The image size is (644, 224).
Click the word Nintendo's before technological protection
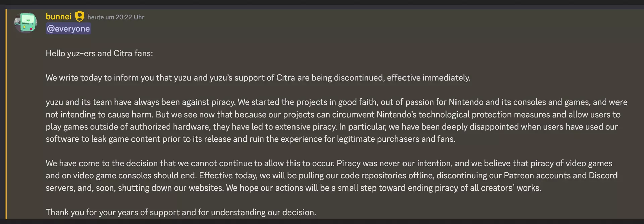click(396, 115)
